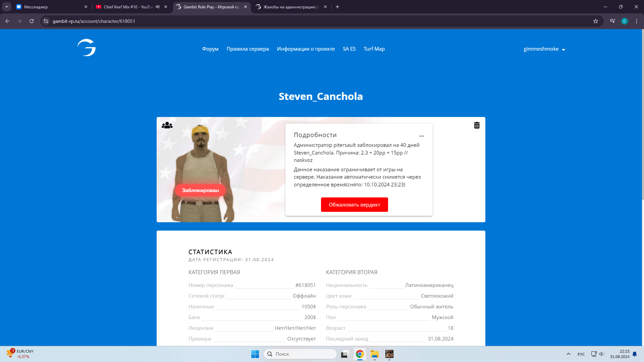
Task: Click the Gambit logo icon
Action: click(87, 48)
